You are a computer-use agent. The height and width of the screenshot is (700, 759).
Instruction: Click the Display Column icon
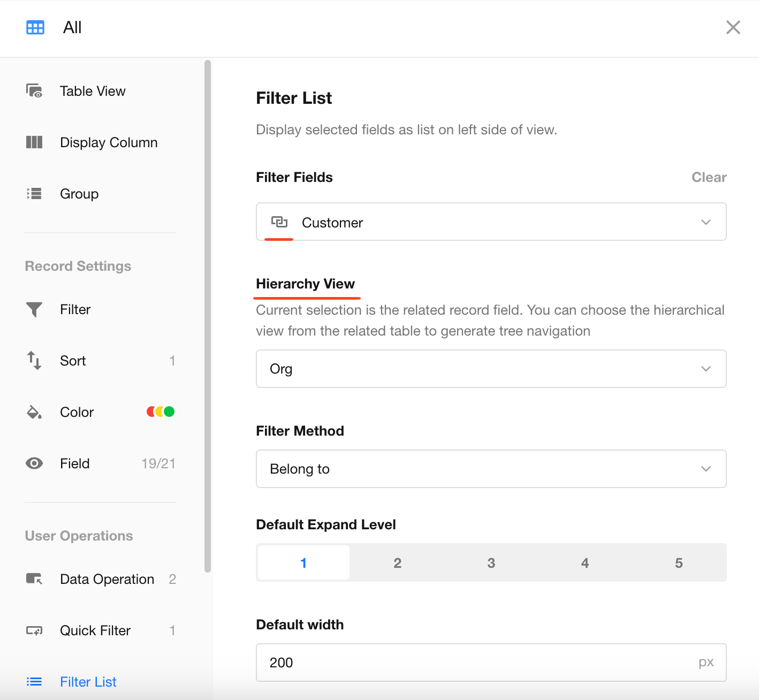coord(34,142)
